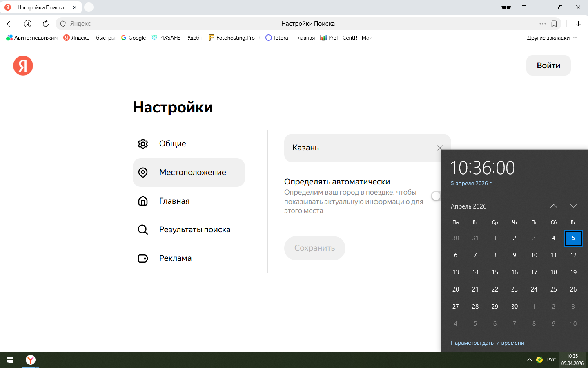
Task: Expand Другие закладки bookmarks folder
Action: 552,38
